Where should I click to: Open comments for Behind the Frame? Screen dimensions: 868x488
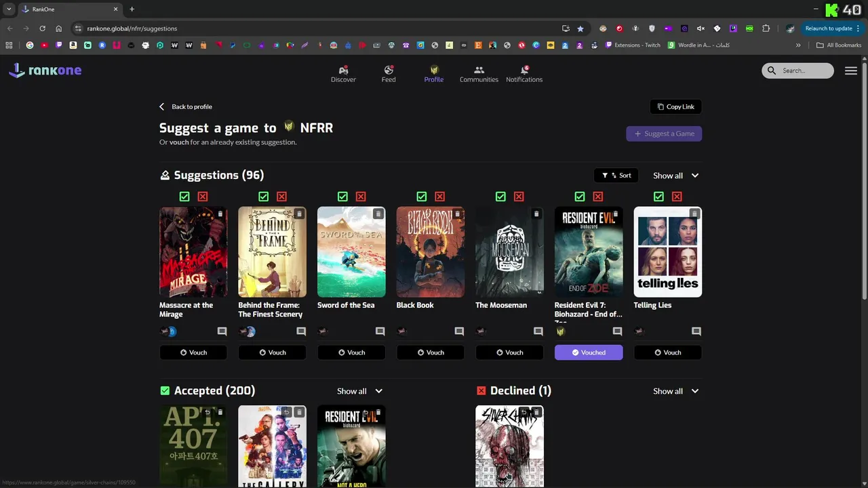tap(301, 331)
